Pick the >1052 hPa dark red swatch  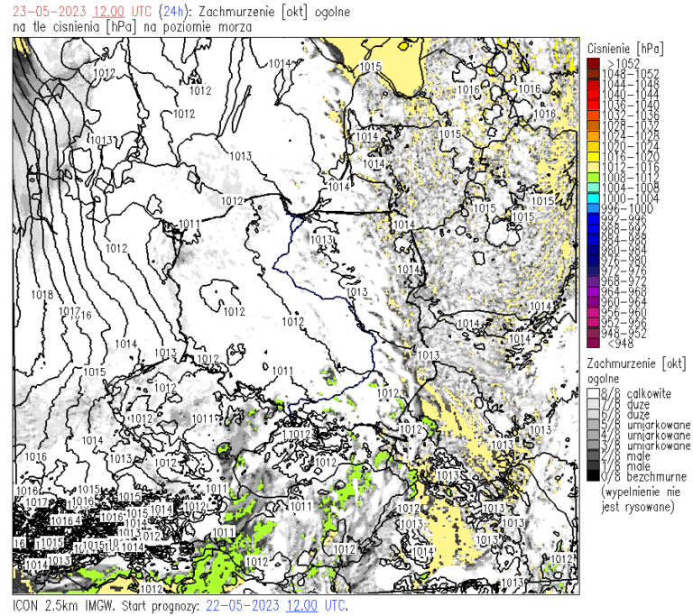click(593, 63)
